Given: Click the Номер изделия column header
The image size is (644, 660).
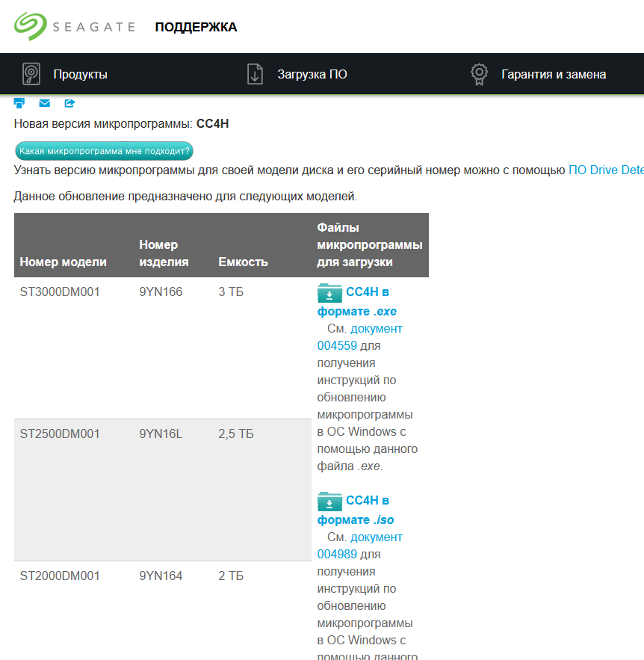Looking at the screenshot, I should coord(164,253).
